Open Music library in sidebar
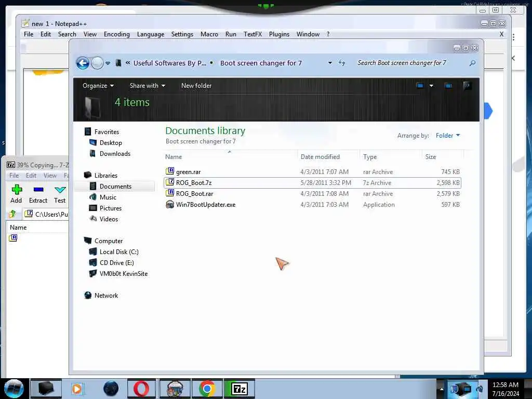The height and width of the screenshot is (399, 532). 108,197
